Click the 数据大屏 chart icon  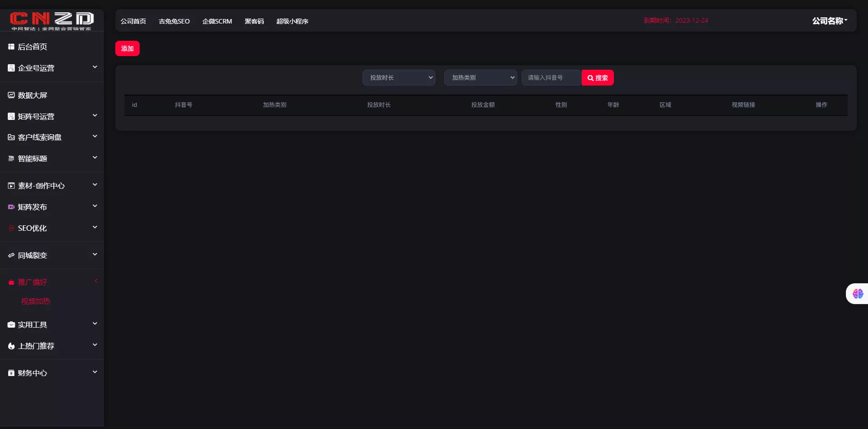coord(11,95)
